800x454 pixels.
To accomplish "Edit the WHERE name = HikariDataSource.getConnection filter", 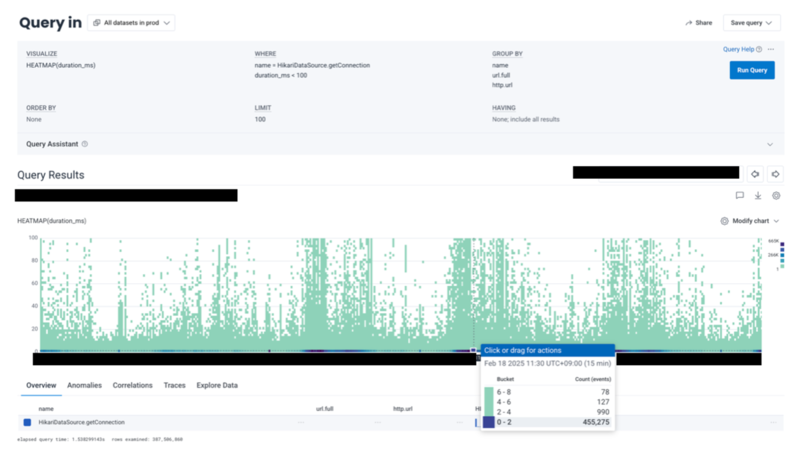I will tap(312, 65).
